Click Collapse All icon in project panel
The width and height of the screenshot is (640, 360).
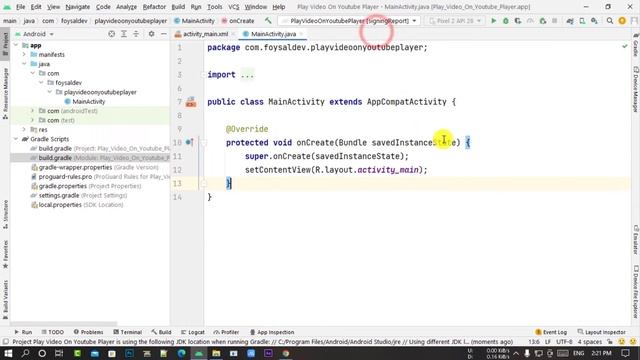pyautogui.click(x=136, y=34)
